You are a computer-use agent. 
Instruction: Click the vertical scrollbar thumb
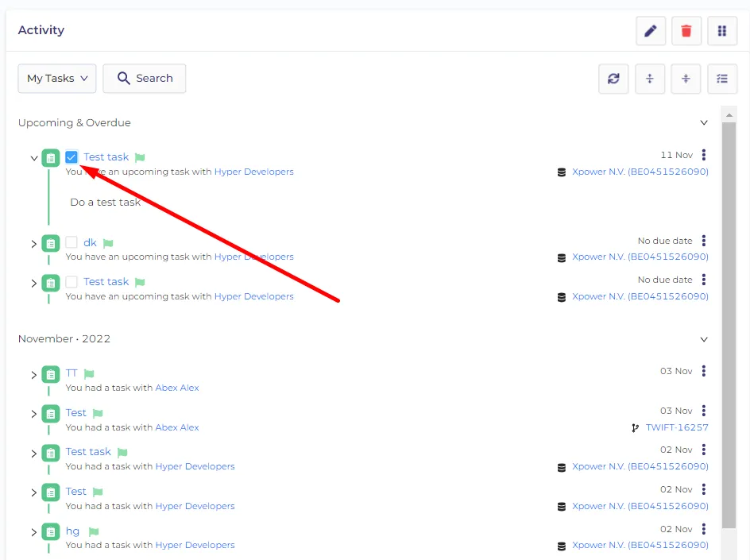click(x=729, y=325)
